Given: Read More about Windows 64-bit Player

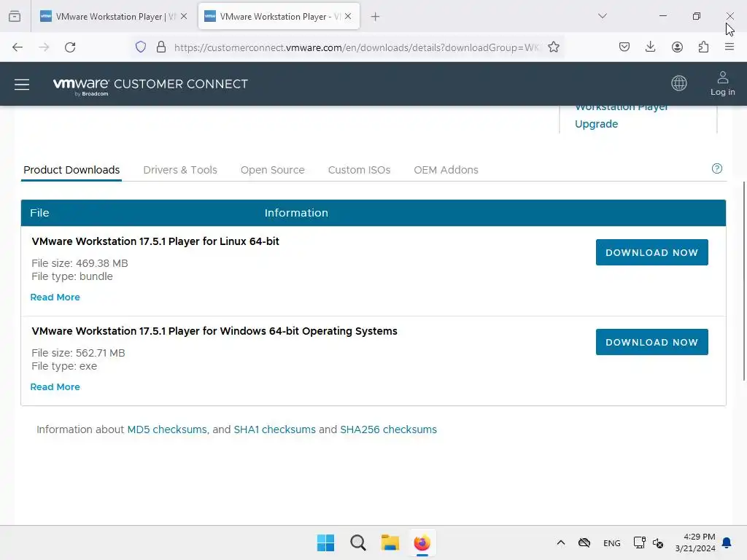Looking at the screenshot, I should [x=55, y=387].
